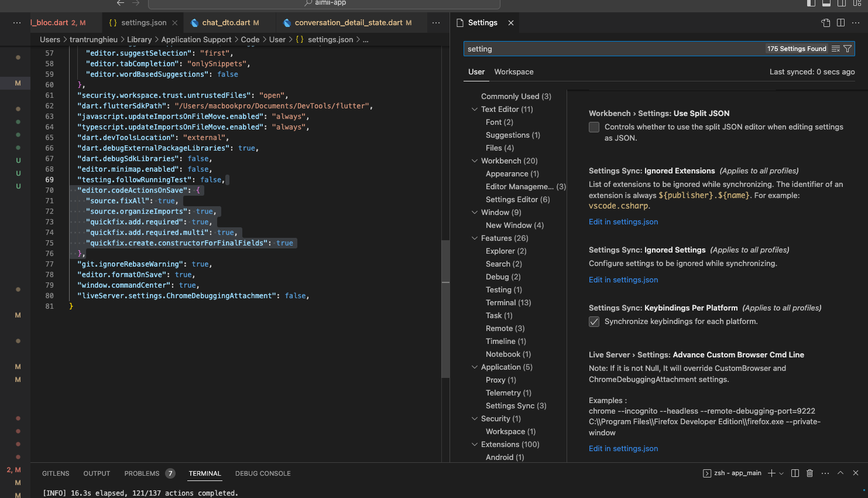Select Settings Editor (6) category

click(517, 199)
